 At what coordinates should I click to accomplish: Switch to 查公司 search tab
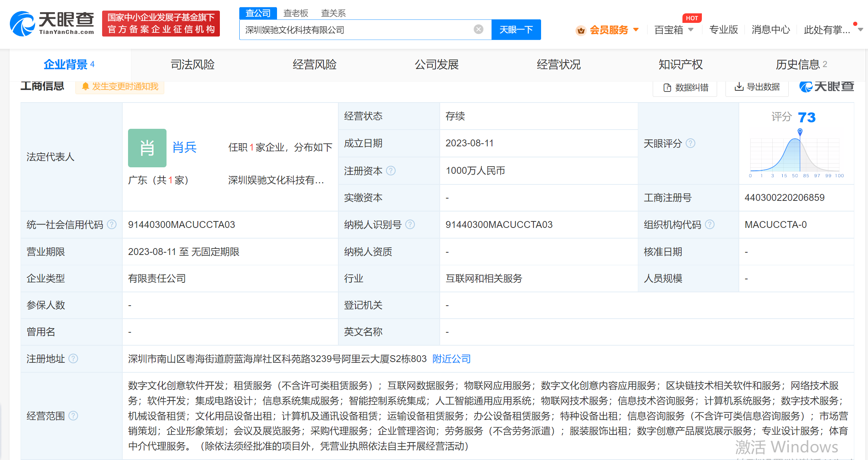point(258,13)
